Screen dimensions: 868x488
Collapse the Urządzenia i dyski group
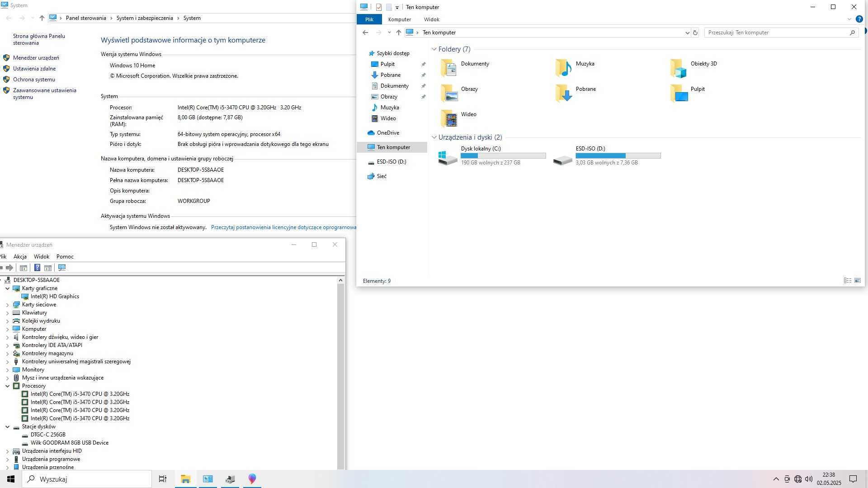pyautogui.click(x=434, y=137)
